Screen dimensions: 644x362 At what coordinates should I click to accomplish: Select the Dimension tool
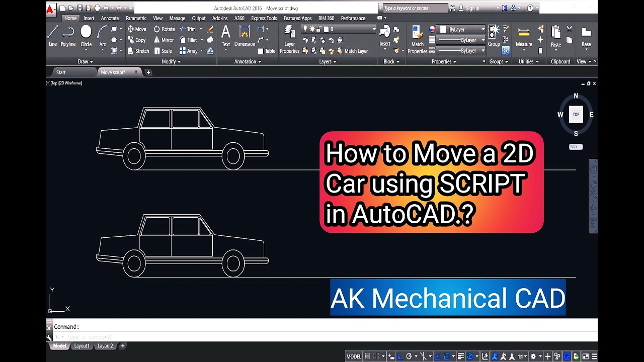[245, 36]
